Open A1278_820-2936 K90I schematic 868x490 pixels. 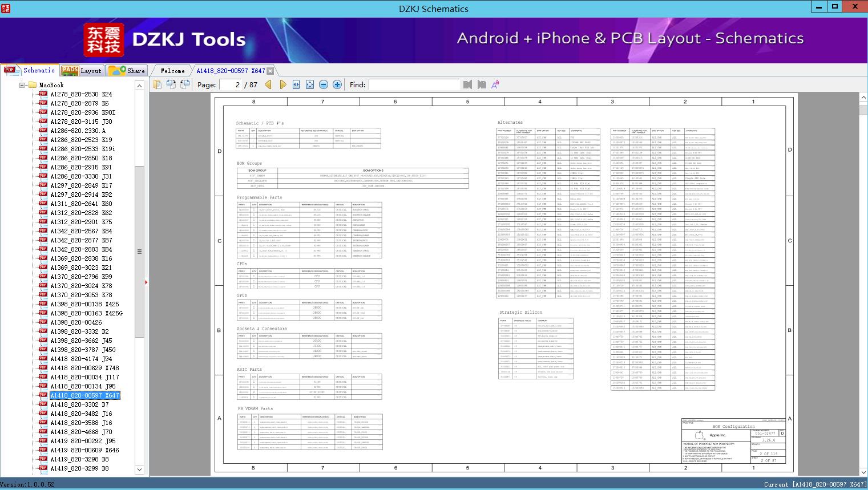[83, 112]
